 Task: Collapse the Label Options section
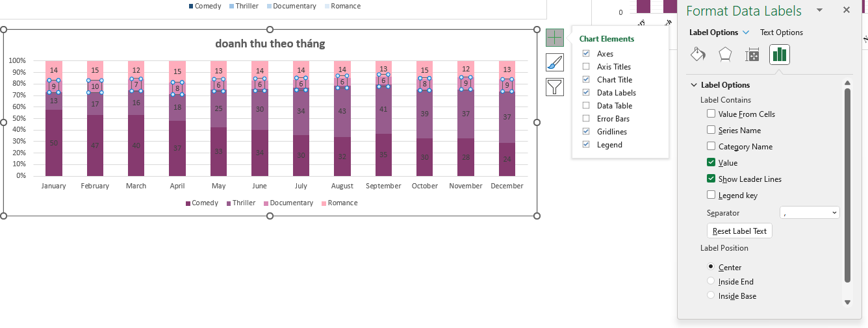[x=695, y=85]
